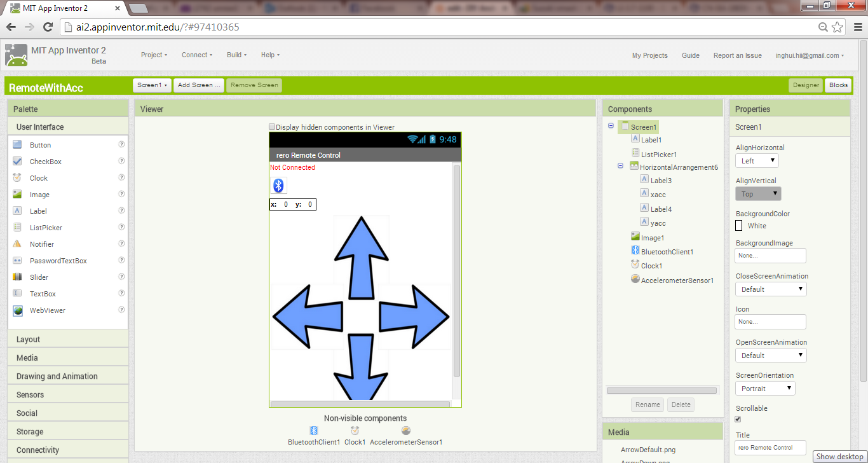
Task: Click the Notifier palette icon
Action: click(x=17, y=244)
